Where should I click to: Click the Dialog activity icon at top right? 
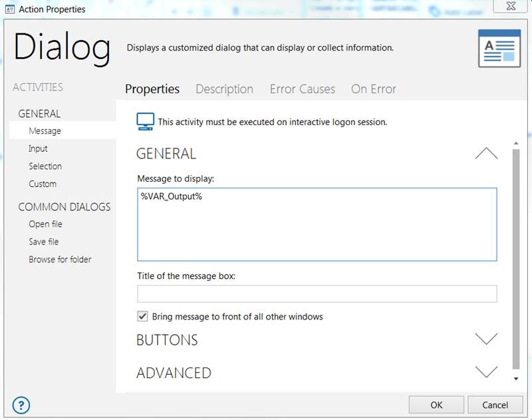pyautogui.click(x=499, y=49)
